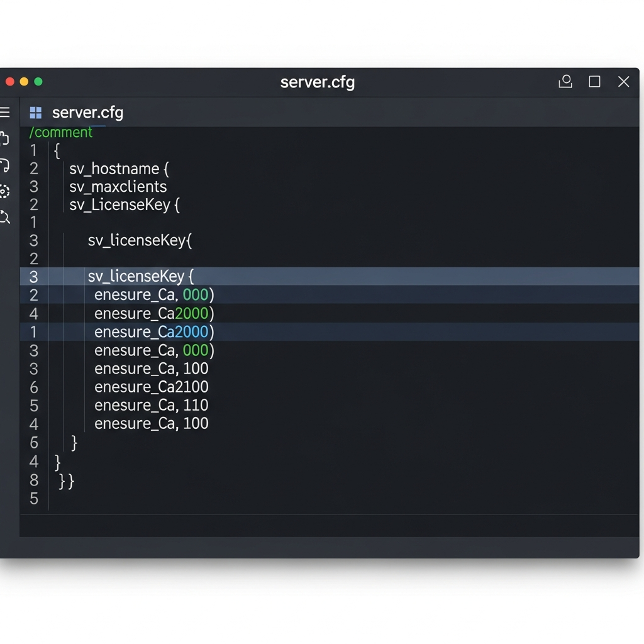
Task: Click the last gutter line number 5
Action: 34,499
